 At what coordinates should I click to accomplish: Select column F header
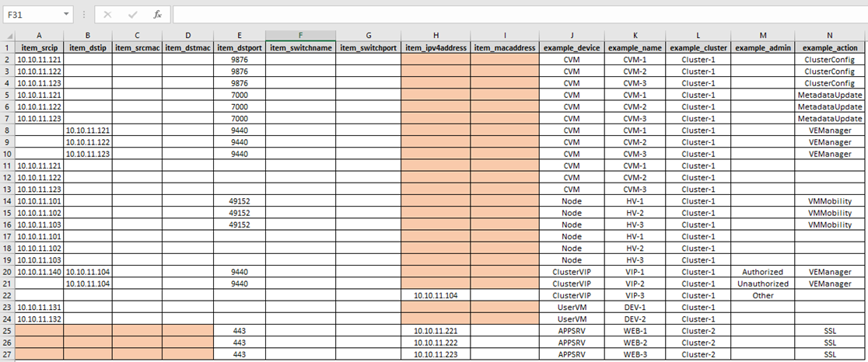click(300, 36)
